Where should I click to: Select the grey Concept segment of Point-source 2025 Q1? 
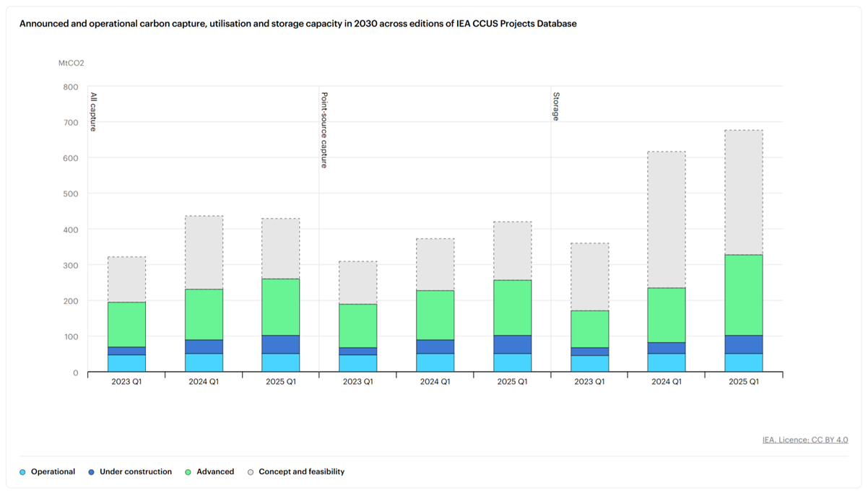(x=513, y=251)
